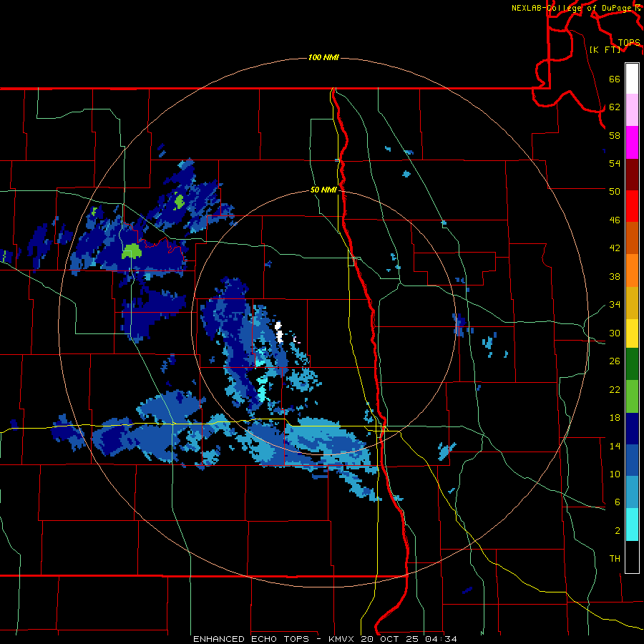
Task: Click the dark green legend swatch
Action: (632, 364)
